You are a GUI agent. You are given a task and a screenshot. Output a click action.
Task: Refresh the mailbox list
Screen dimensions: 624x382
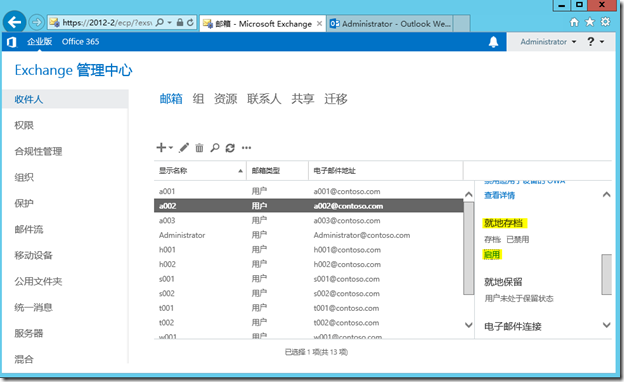pos(230,148)
